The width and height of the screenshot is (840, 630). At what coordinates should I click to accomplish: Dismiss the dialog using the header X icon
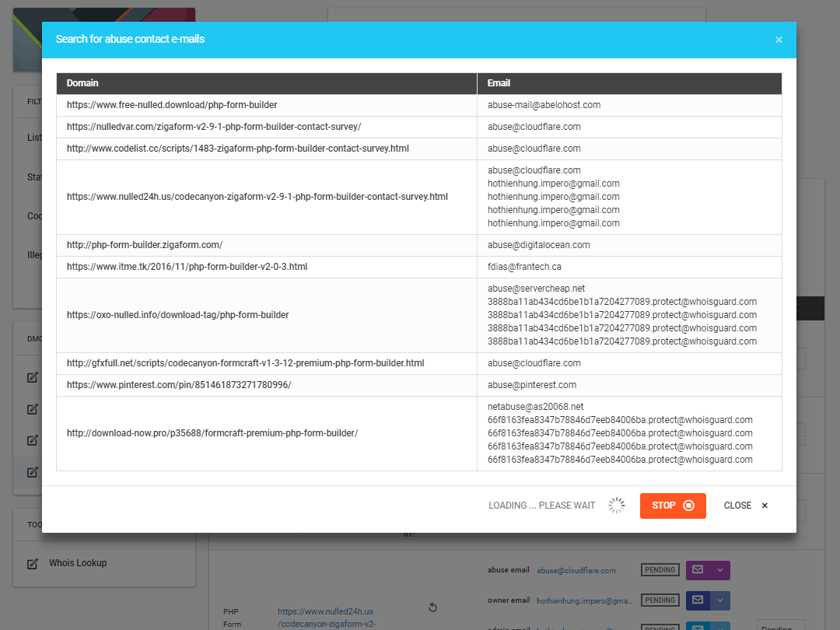click(779, 40)
